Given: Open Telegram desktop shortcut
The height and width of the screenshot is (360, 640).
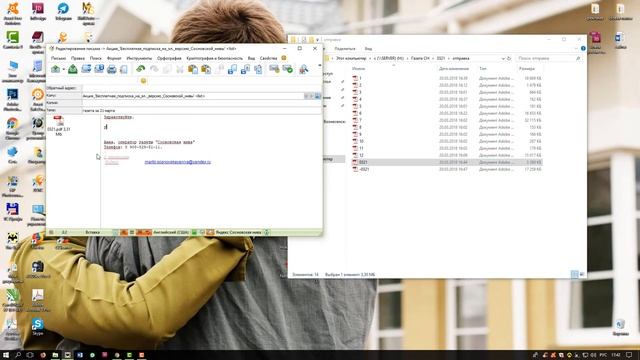Looking at the screenshot, I should [x=63, y=11].
